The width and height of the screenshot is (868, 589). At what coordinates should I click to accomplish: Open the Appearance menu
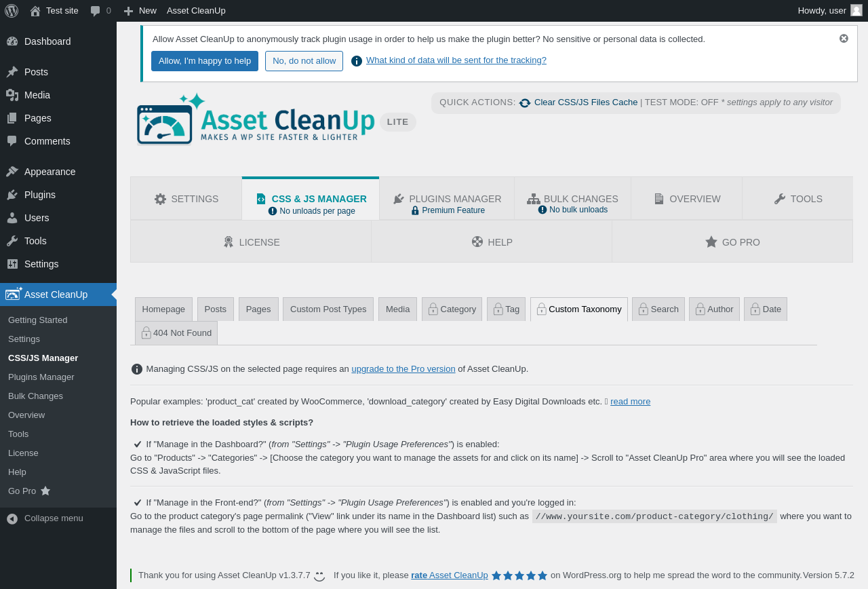(58, 172)
